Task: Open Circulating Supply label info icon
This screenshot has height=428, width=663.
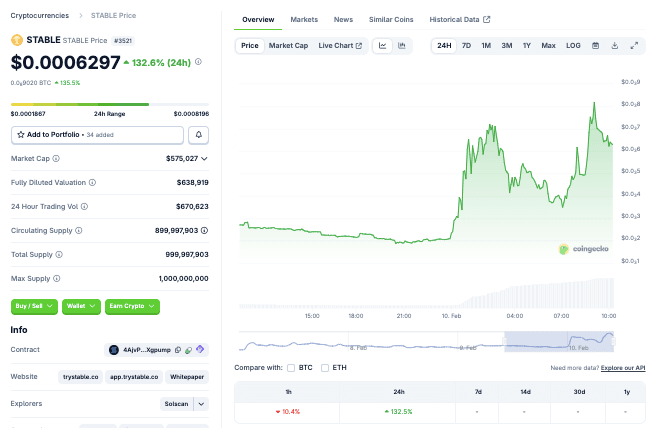Action: pos(79,230)
